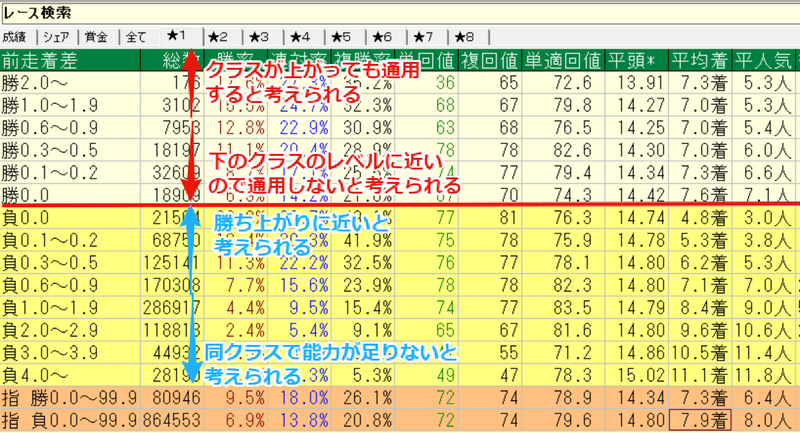Select row 負0.0
This screenshot has height=433, width=800.
[400, 218]
